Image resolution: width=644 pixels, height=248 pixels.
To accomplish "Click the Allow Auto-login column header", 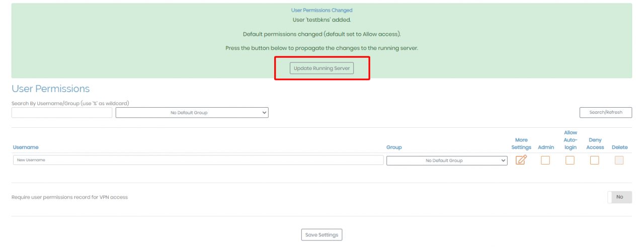I will [570, 140].
